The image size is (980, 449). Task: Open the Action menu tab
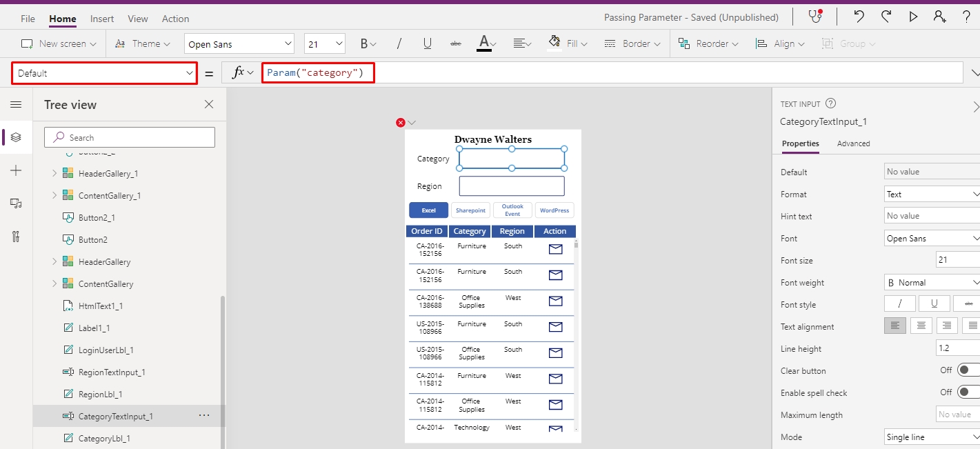175,19
